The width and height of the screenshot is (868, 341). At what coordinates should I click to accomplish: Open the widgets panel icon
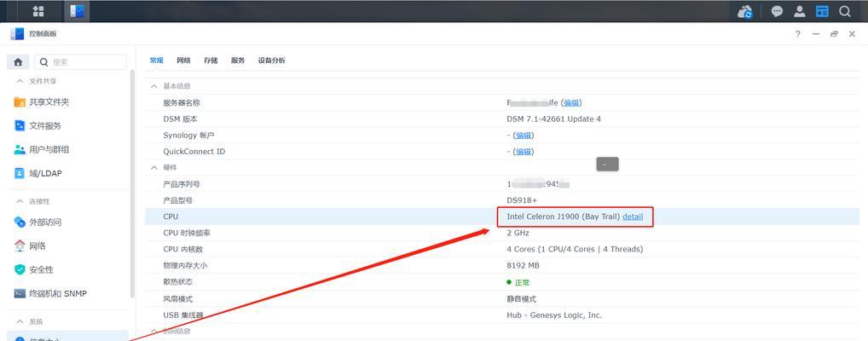(x=822, y=11)
